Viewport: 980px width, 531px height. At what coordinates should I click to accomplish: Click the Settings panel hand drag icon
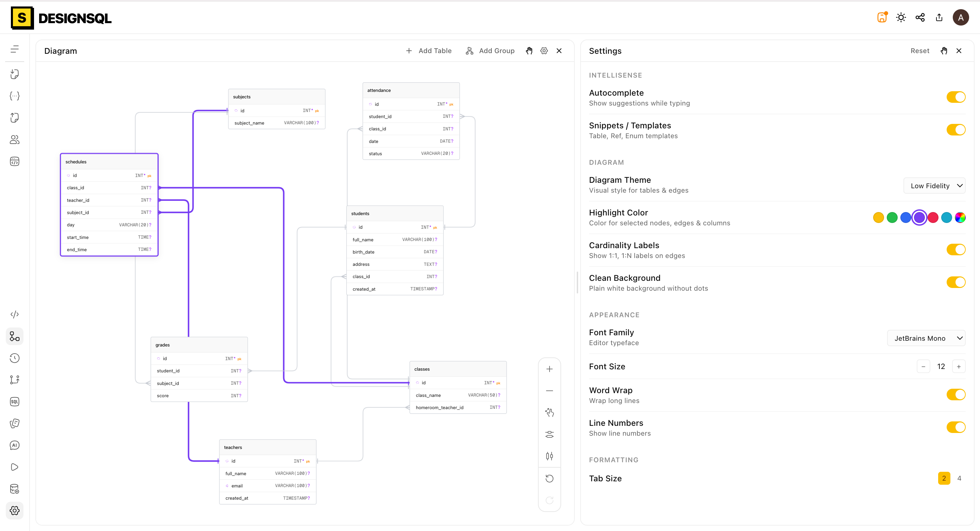pos(944,51)
